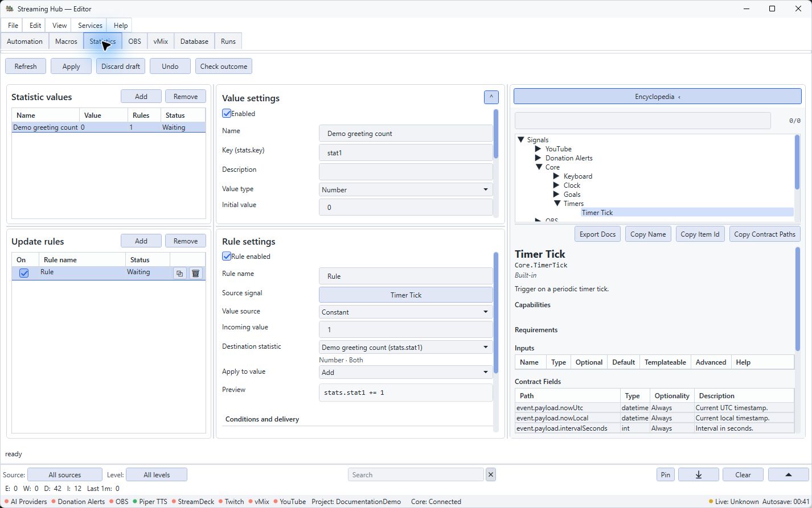Screen dimensions: 812x508
Task: Open the Apply to value dropdown
Action: pos(406,372)
